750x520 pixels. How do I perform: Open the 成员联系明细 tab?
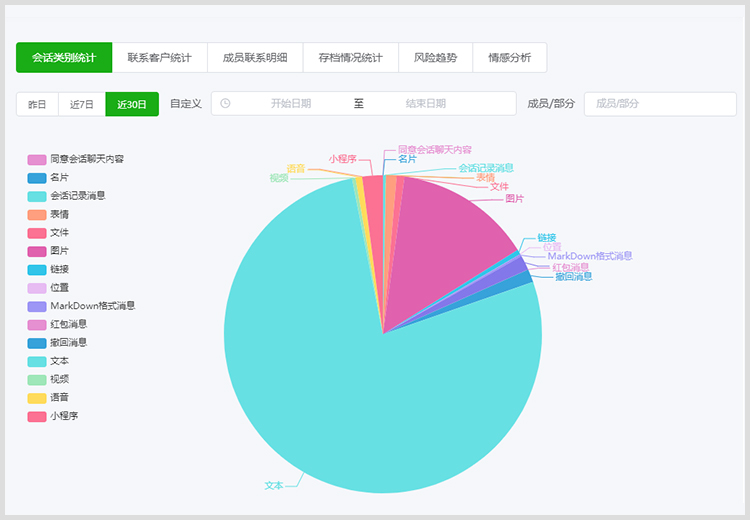255,57
